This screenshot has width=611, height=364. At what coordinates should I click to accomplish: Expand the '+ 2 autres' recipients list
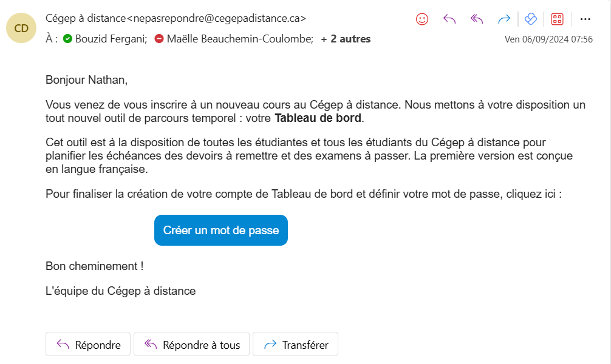[x=346, y=39]
